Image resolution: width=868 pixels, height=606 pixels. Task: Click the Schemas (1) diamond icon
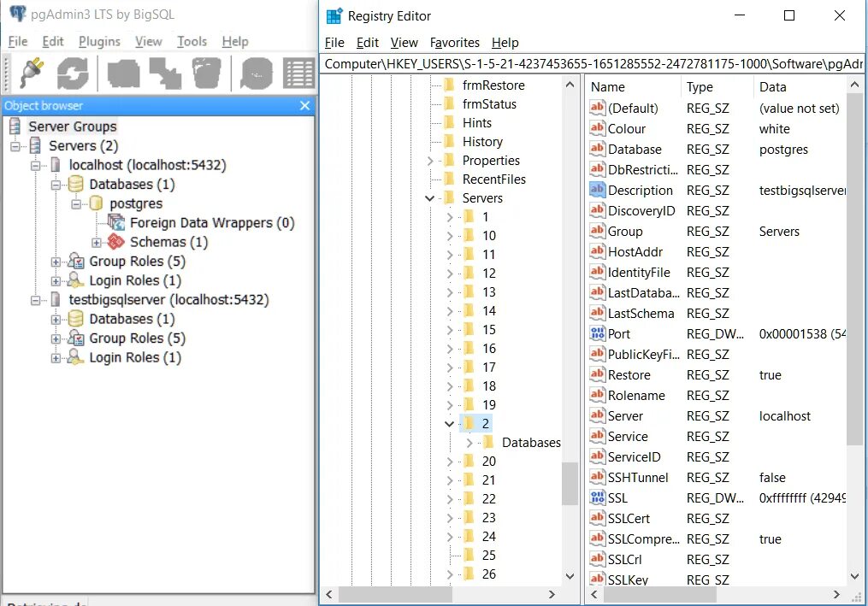[115, 242]
